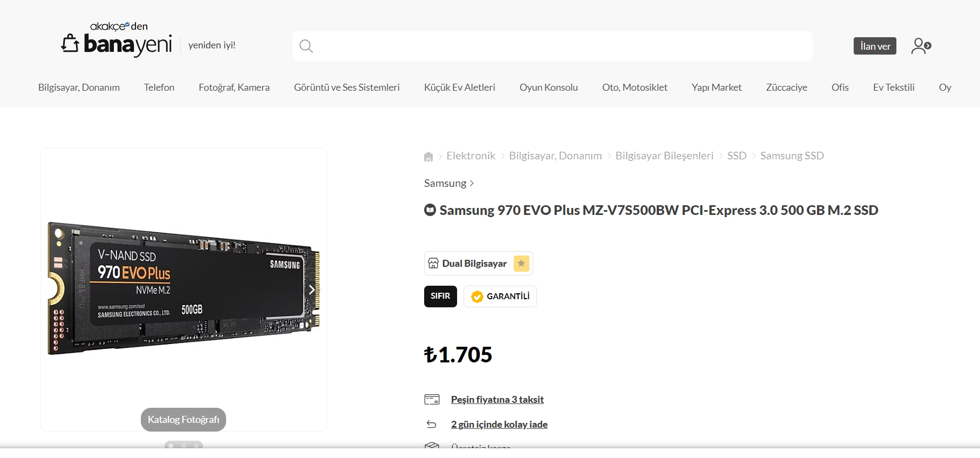Open the Telefon category menu

click(159, 87)
